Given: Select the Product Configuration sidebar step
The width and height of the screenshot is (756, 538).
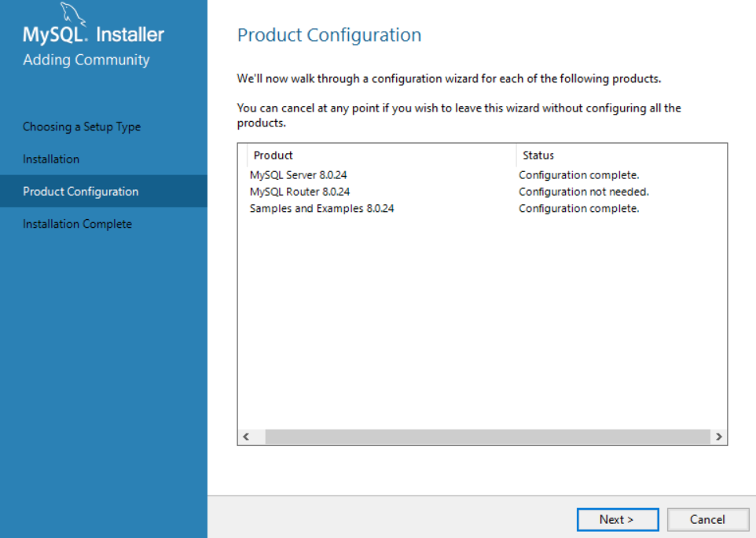Looking at the screenshot, I should 104,191.
